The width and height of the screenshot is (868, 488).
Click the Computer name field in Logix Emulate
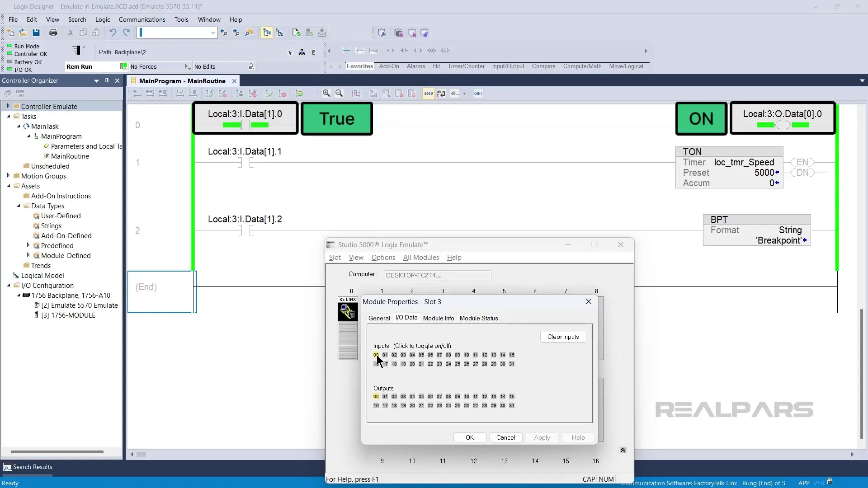click(438, 275)
